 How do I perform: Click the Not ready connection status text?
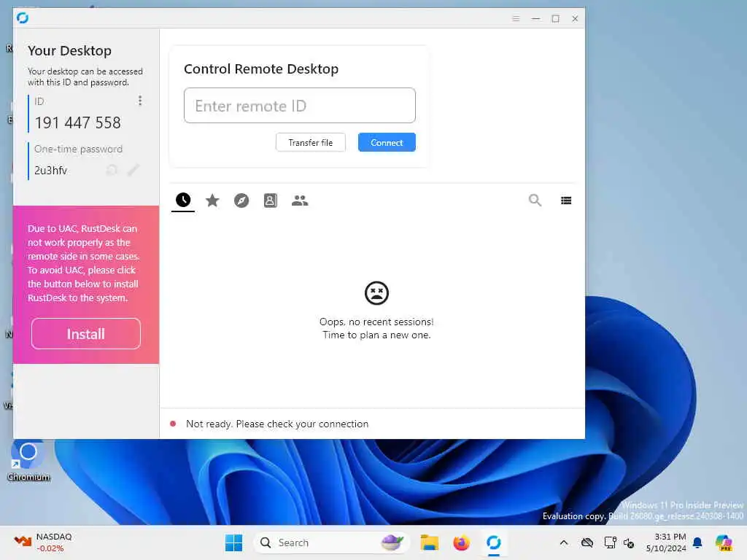[x=277, y=424]
